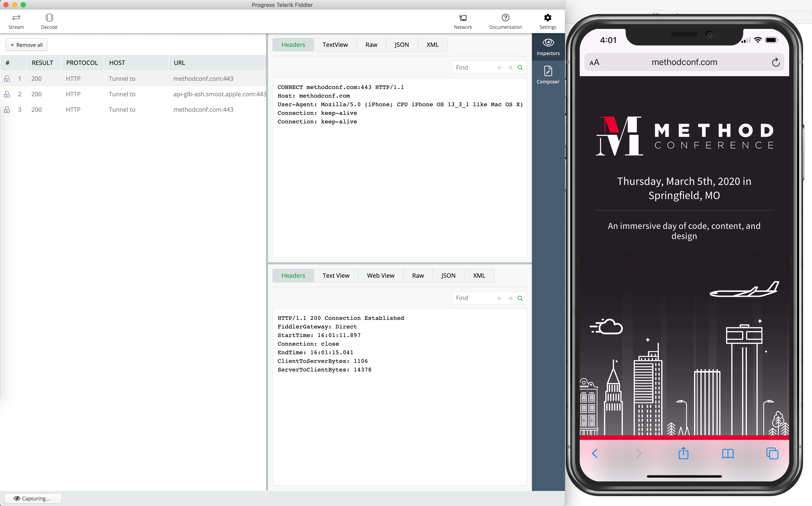
Task: Open Safari bookmarks book icon
Action: point(728,454)
